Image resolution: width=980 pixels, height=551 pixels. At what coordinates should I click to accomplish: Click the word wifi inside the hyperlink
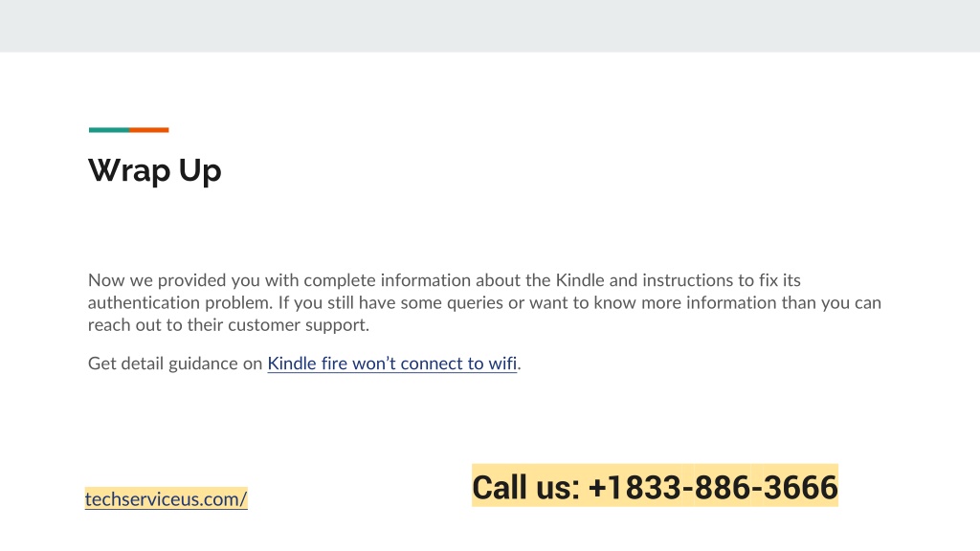pyautogui.click(x=502, y=364)
